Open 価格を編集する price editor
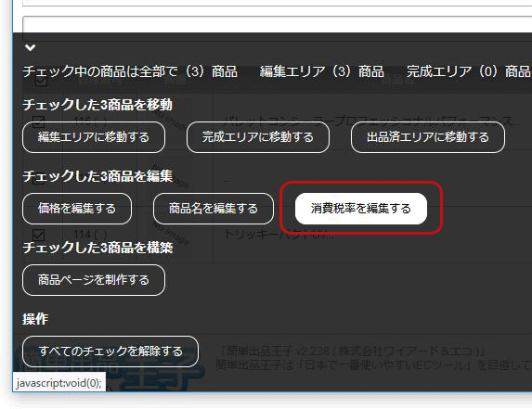The width and height of the screenshot is (532, 409). [x=77, y=209]
